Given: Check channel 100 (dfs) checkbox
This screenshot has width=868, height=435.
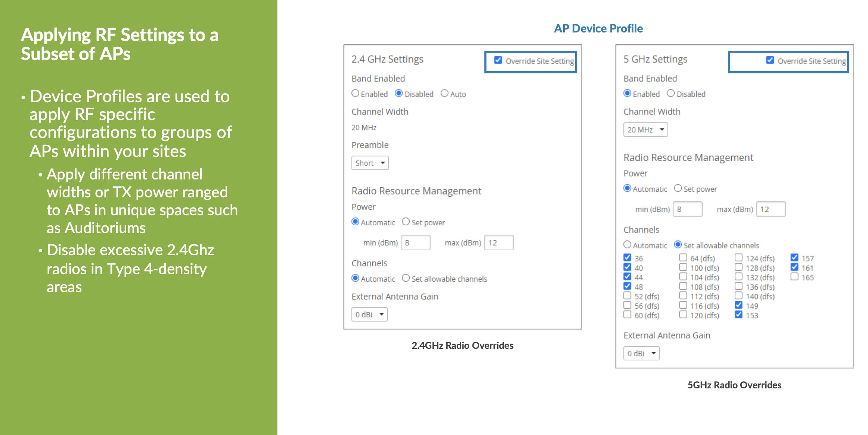Looking at the screenshot, I should [x=683, y=267].
